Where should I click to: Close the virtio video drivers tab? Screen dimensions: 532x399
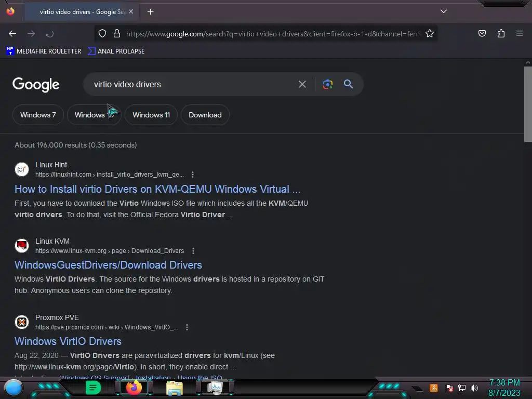tap(131, 11)
